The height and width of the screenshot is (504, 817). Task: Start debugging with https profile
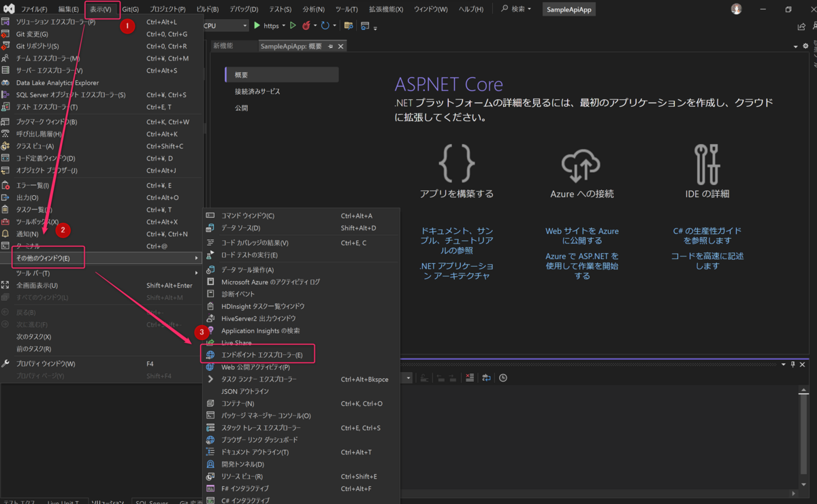point(266,25)
